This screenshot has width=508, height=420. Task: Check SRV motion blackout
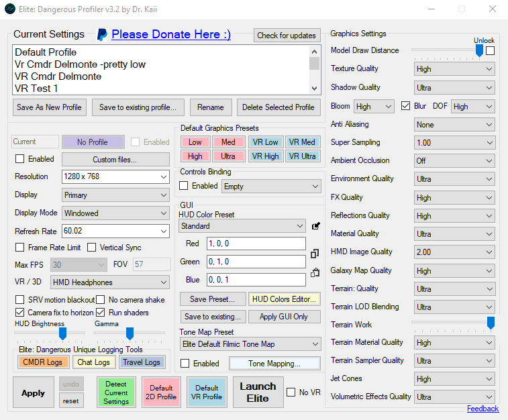[19, 299]
